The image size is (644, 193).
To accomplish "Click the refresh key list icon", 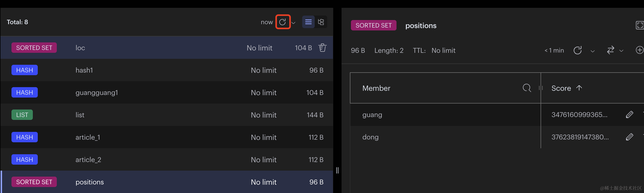I will tap(283, 22).
